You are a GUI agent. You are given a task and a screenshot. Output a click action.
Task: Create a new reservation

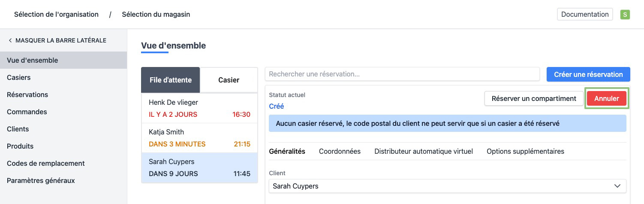click(588, 74)
